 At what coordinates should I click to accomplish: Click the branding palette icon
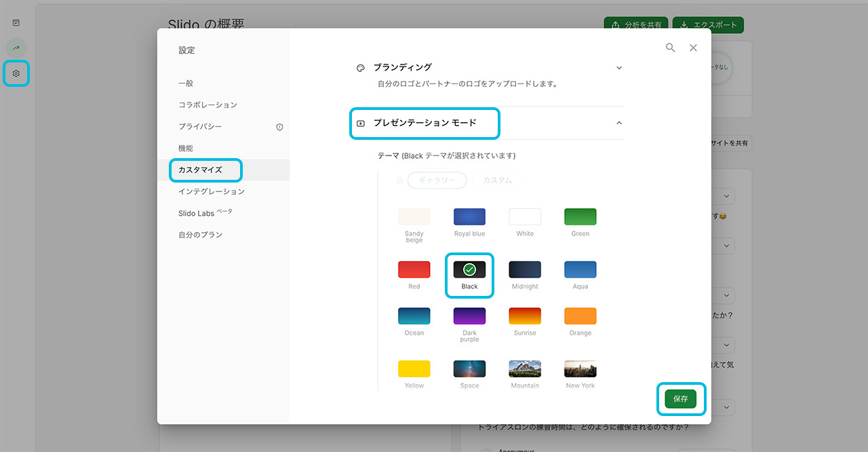pos(361,68)
